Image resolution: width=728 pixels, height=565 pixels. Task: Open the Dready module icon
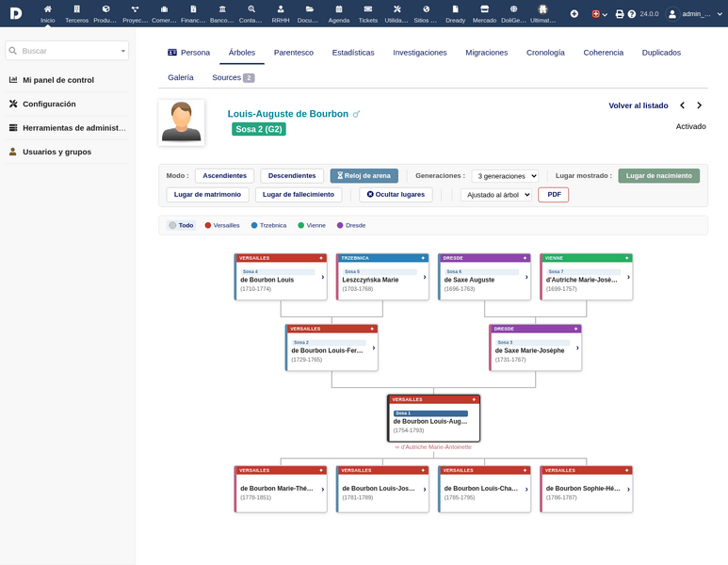(456, 8)
